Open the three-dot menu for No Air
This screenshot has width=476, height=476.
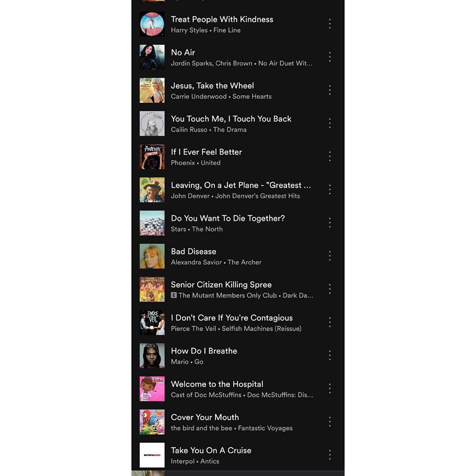(330, 57)
